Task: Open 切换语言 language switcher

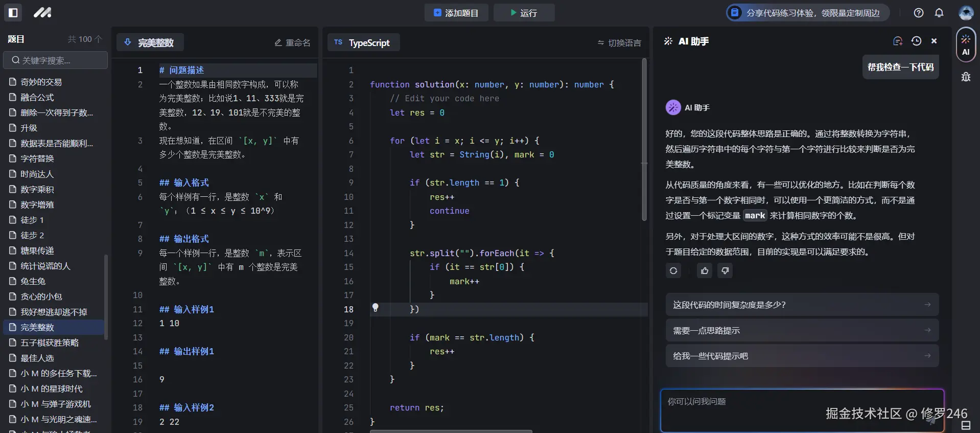Action: [619, 43]
